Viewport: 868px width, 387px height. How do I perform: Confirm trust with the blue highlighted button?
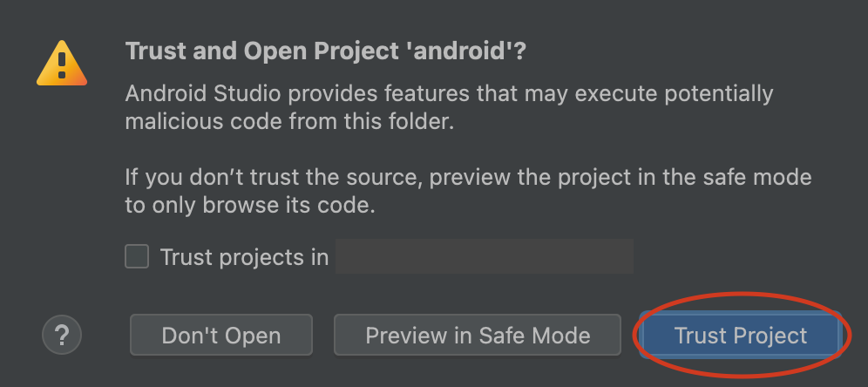click(x=741, y=336)
